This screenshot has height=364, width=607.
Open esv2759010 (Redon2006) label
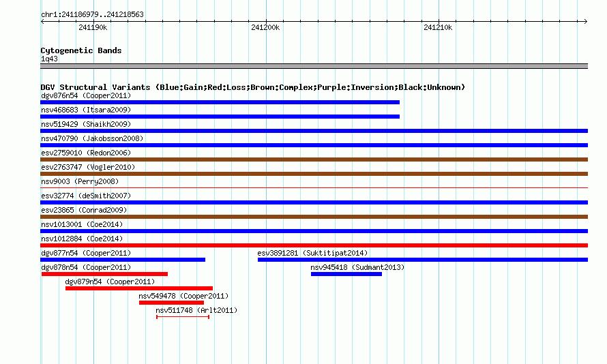tap(86, 153)
